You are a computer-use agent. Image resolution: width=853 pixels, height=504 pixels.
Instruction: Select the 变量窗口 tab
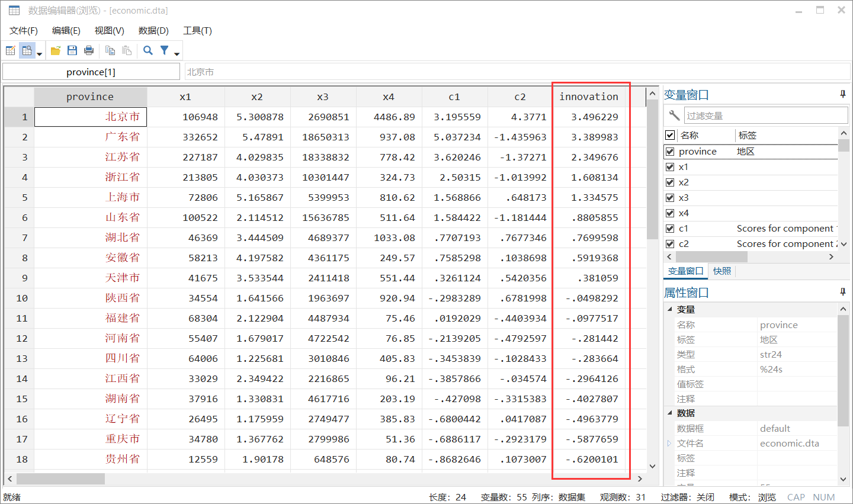pyautogui.click(x=686, y=271)
